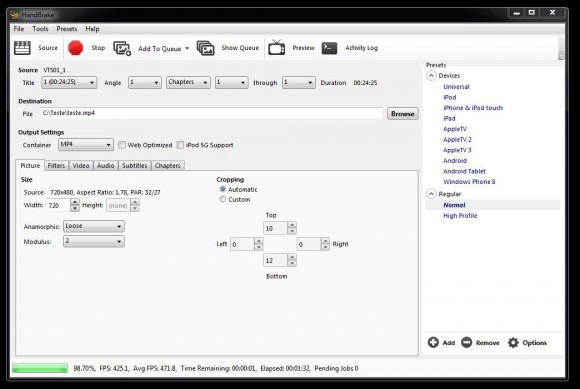The image size is (580, 389).
Task: Open the Container MP4 dropdown
Action: click(85, 145)
